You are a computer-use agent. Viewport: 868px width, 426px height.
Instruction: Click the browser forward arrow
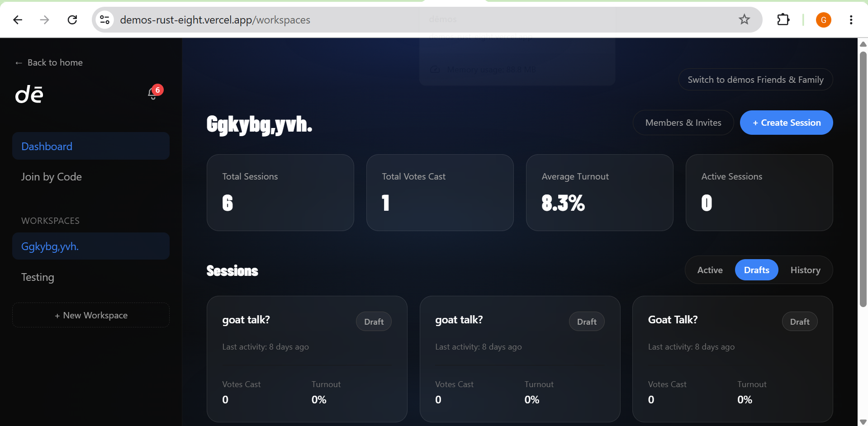pos(44,20)
